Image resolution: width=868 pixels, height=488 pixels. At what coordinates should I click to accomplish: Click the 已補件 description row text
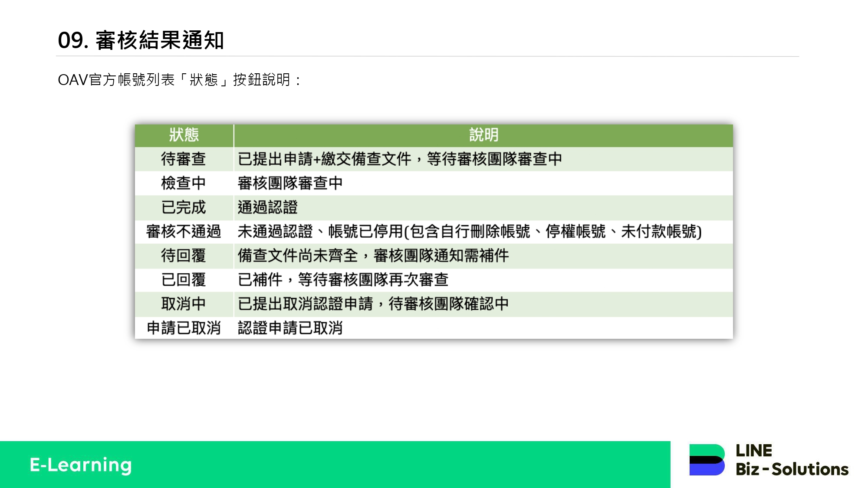(343, 280)
